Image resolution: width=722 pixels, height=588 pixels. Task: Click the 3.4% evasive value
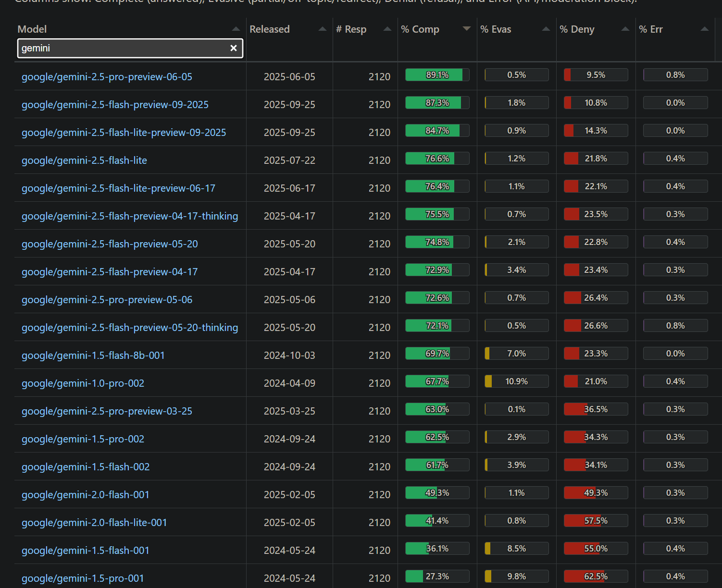tap(517, 270)
